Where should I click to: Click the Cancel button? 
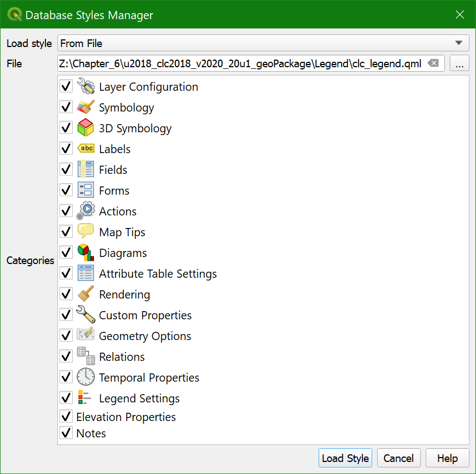(398, 458)
